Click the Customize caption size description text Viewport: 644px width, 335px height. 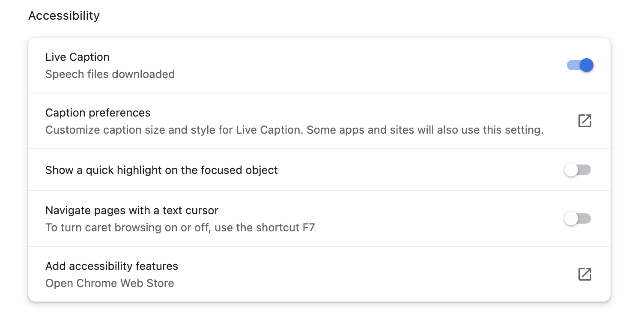(x=171, y=130)
